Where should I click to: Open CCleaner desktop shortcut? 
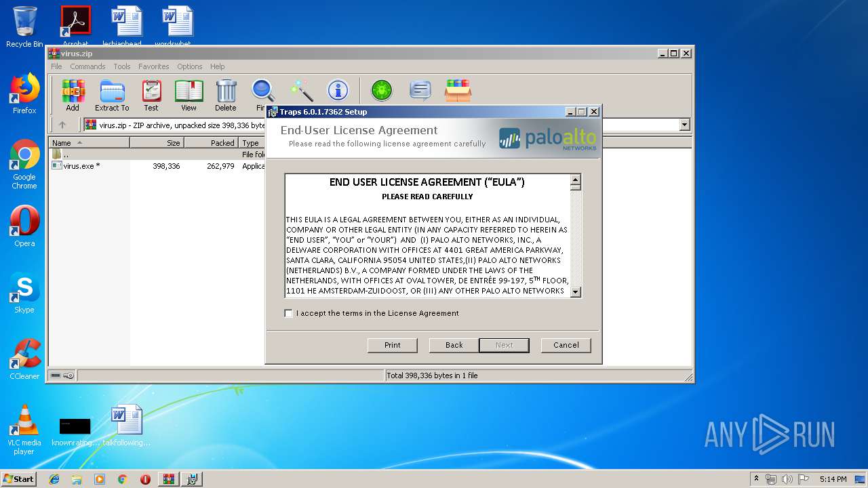click(x=24, y=359)
